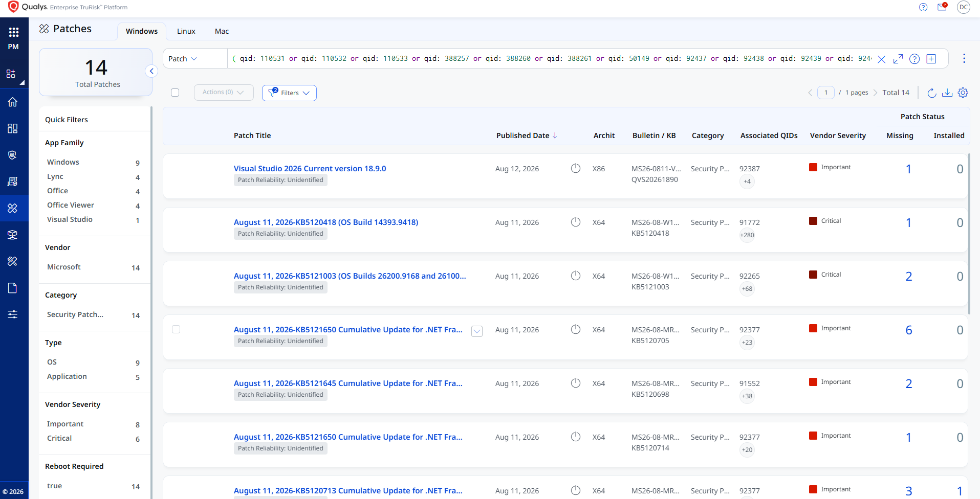Clear the patch search query

click(x=881, y=59)
